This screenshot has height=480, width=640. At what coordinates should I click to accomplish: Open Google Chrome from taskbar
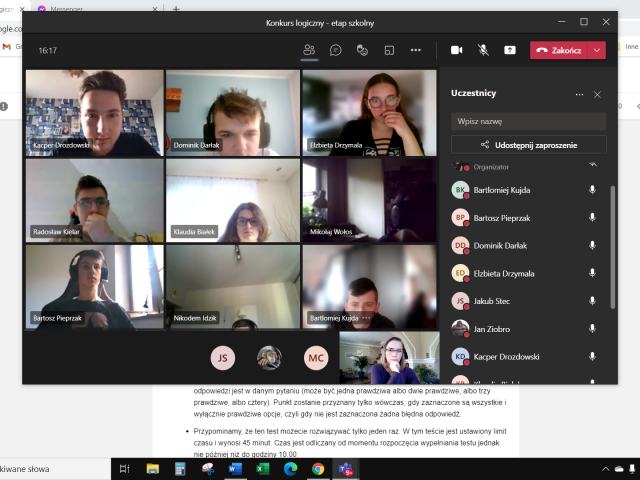pyautogui.click(x=318, y=469)
